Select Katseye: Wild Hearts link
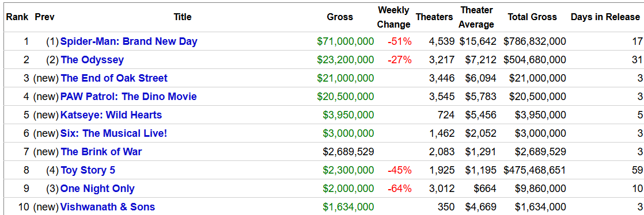 (x=111, y=115)
